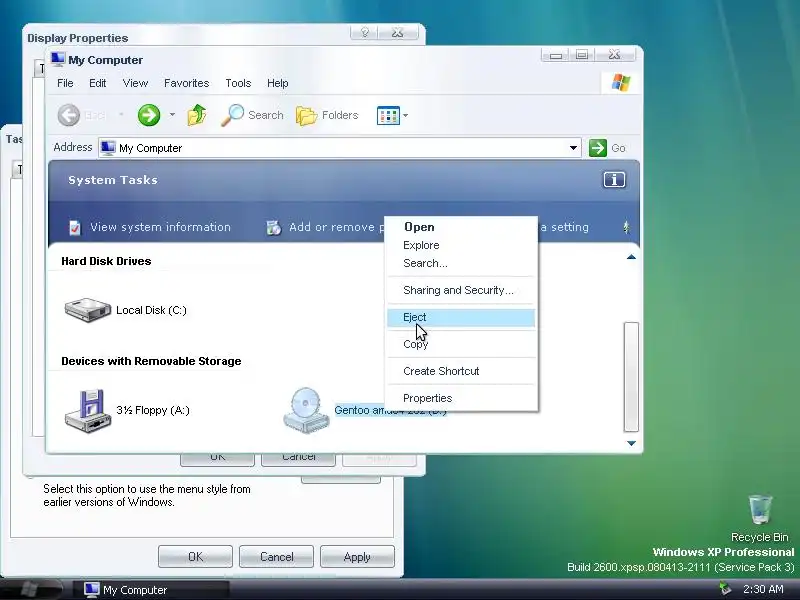This screenshot has height=600, width=800.
Task: Choose Search... in the context menu
Action: (x=461, y=263)
